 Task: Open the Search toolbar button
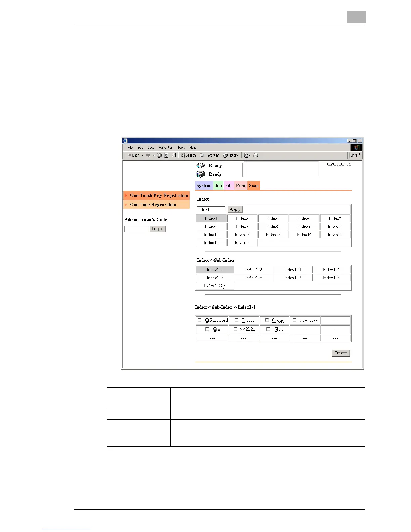(x=188, y=155)
